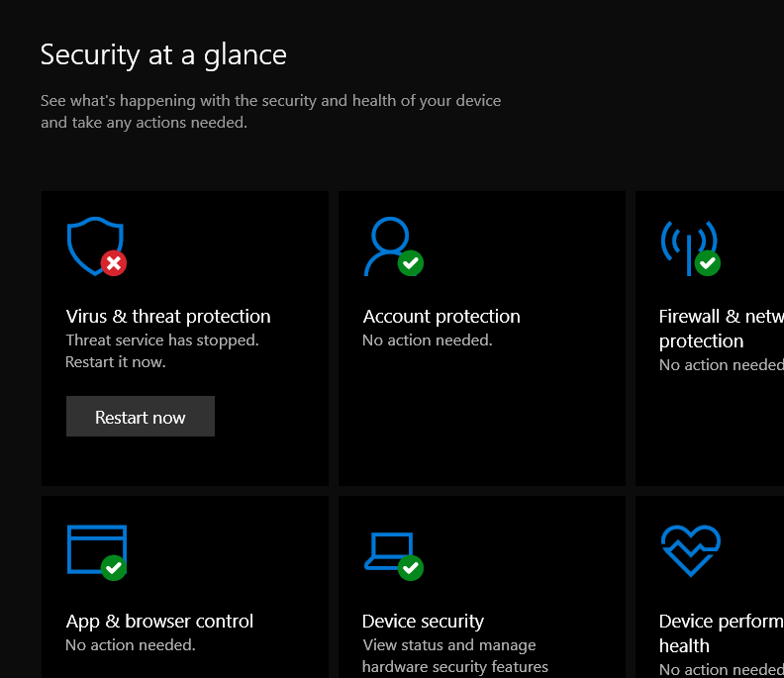Click 'No action needed' under Firewall & network protection
784x678 pixels.
[722, 365]
